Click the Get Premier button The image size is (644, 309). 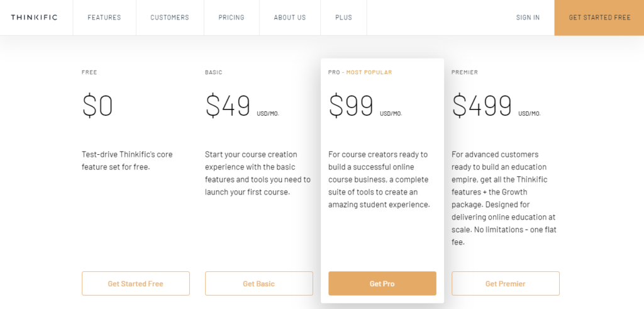[x=505, y=284]
